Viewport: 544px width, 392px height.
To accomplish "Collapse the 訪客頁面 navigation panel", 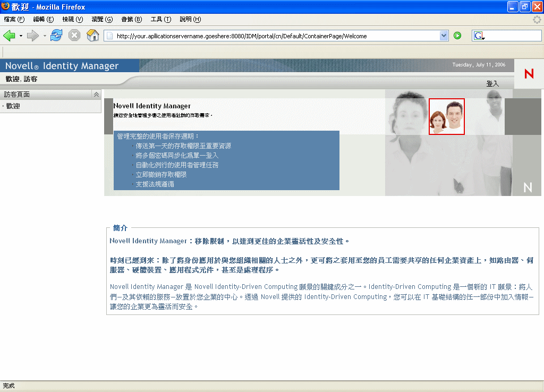I will 96,95.
